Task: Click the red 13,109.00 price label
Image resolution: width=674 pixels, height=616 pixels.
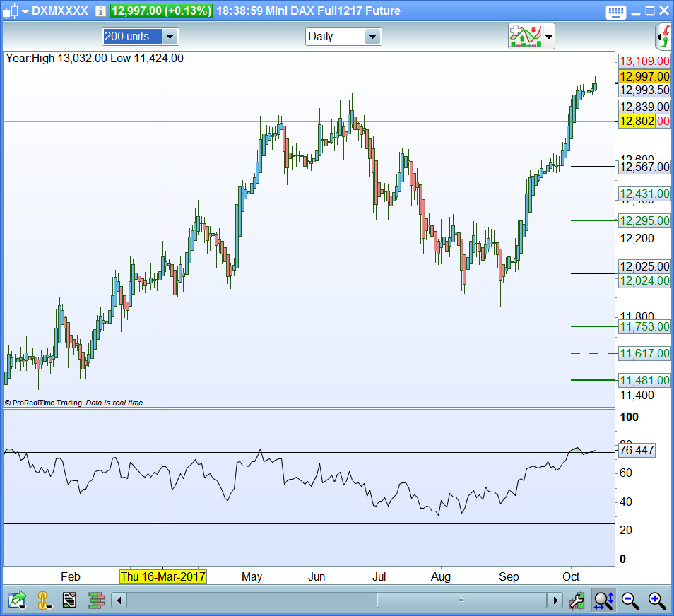Action: pyautogui.click(x=644, y=61)
